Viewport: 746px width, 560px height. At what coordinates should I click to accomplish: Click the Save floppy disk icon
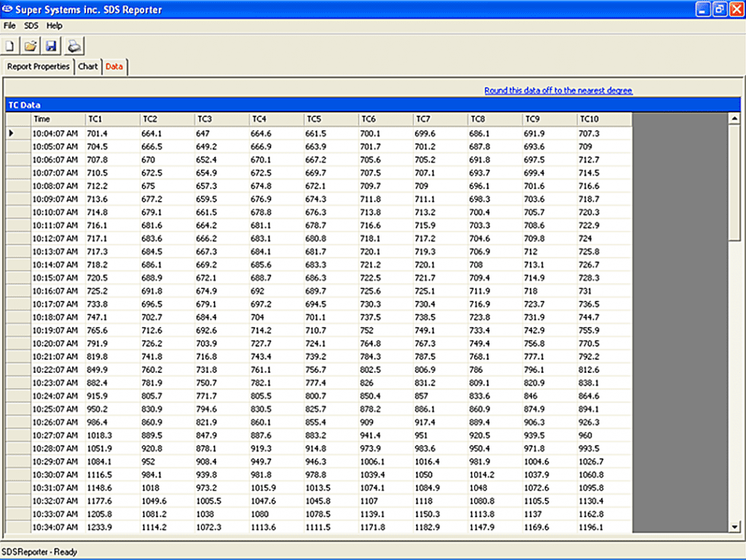point(51,46)
